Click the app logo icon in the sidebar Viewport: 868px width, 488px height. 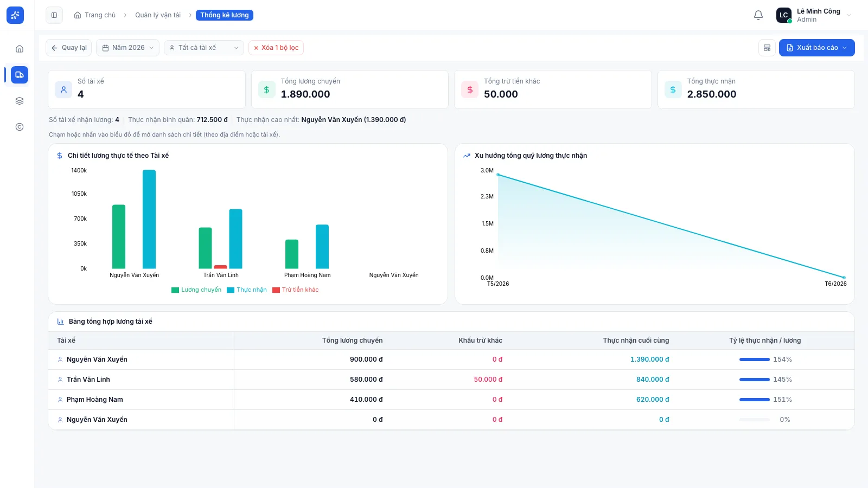click(15, 15)
